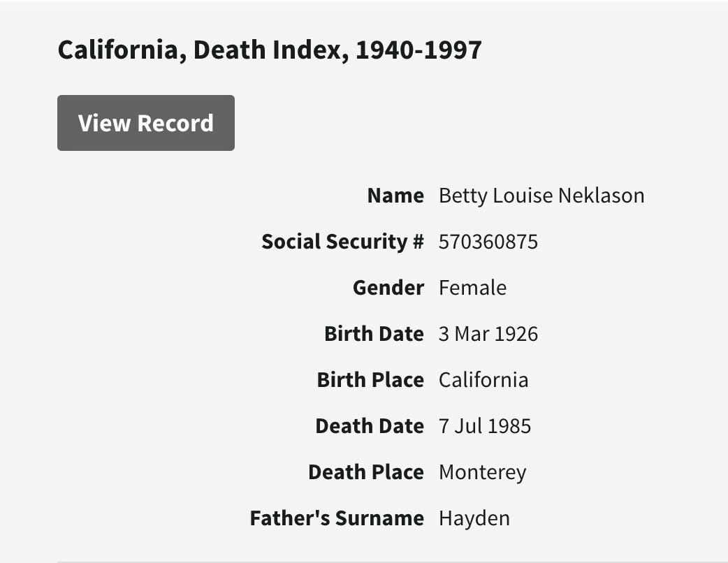Click the number 570360875
This screenshot has height=563, width=728.
[x=488, y=242]
